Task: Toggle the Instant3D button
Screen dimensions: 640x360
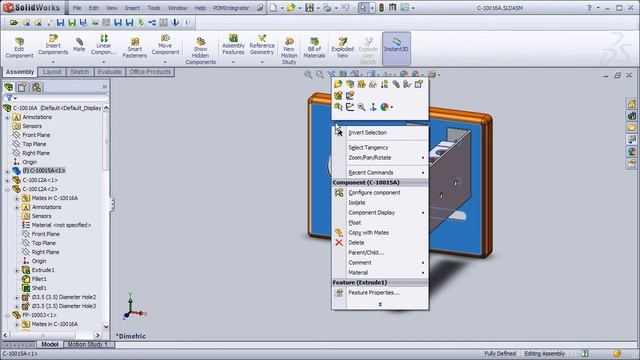Action: click(x=396, y=48)
